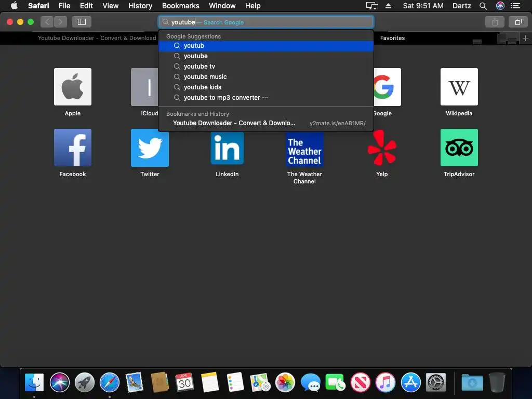
Task: Choose the "youtube kids" suggestion
Action: coord(266,87)
